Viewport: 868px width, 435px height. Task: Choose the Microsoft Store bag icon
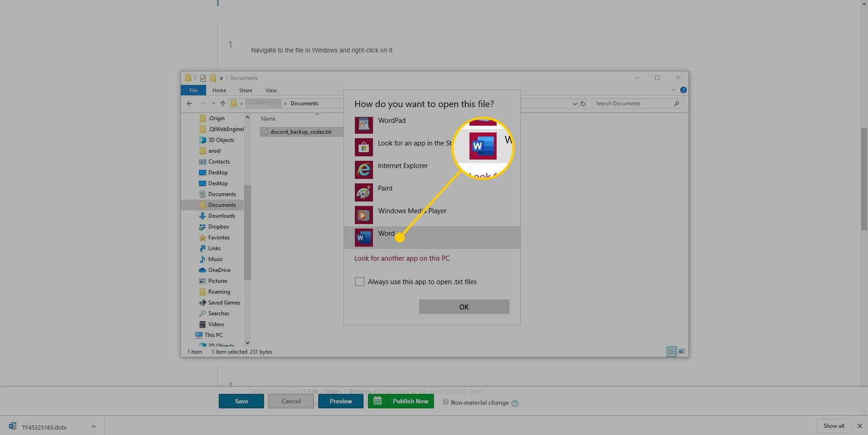click(363, 147)
